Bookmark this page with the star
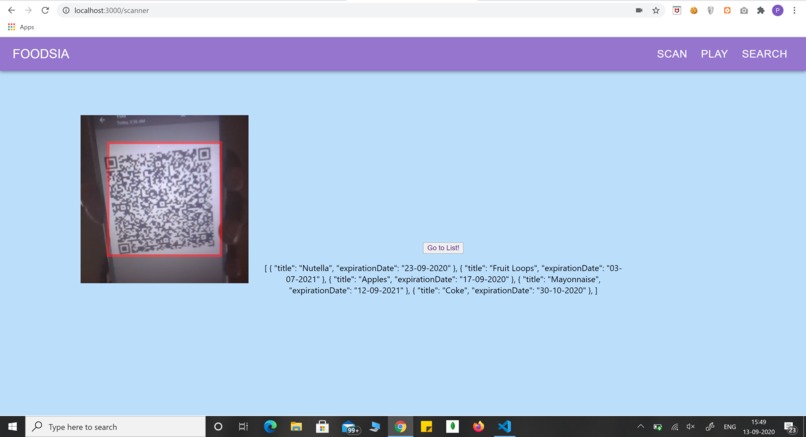 [x=656, y=10]
